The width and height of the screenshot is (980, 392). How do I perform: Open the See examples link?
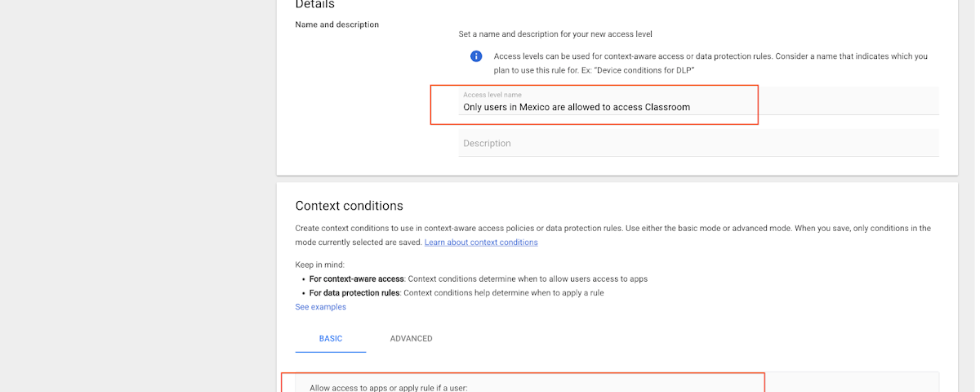pos(321,307)
